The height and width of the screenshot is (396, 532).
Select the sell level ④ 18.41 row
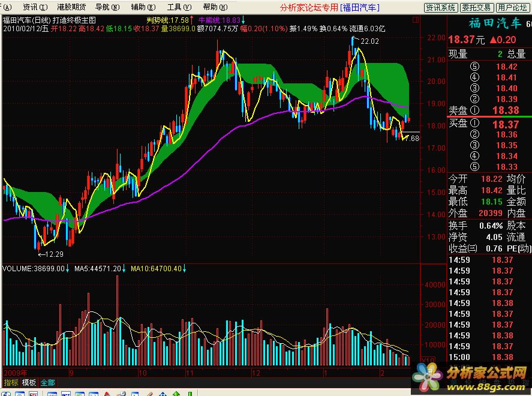coord(489,77)
